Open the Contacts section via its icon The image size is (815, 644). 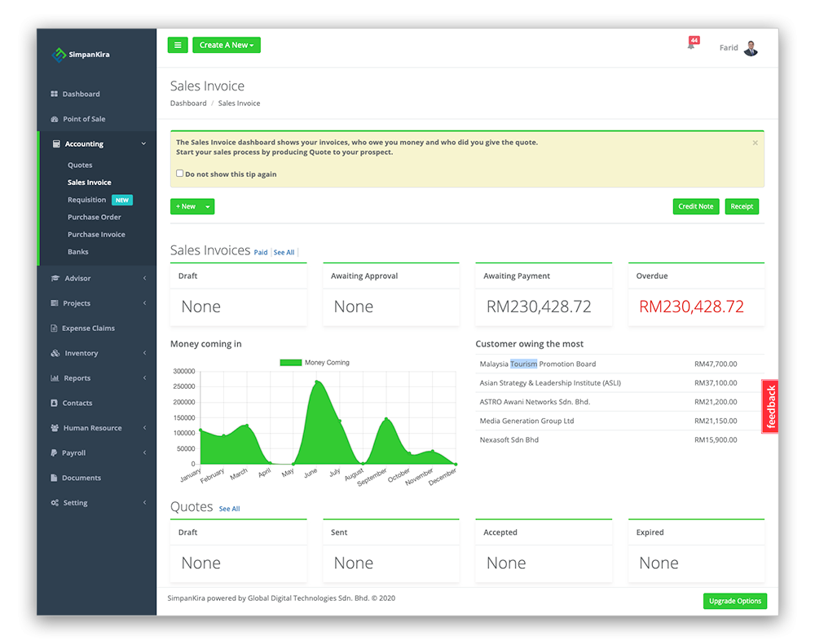pos(54,403)
